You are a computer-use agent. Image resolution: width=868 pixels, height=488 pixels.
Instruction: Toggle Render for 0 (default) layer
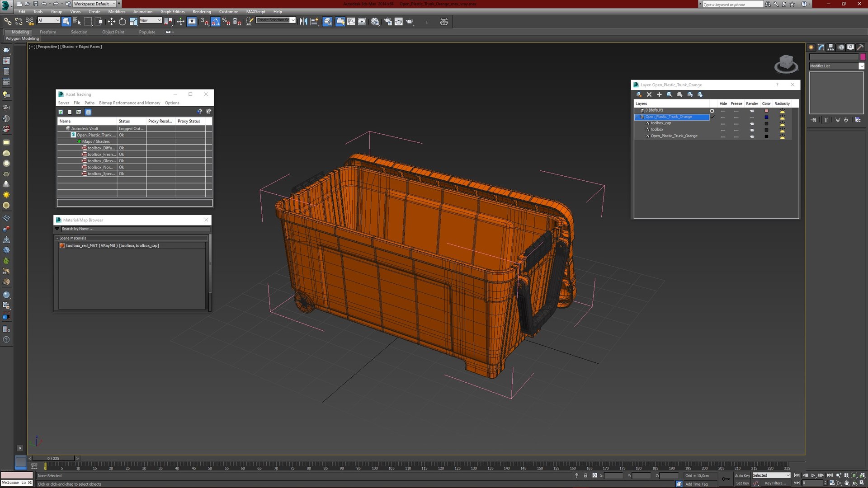[x=752, y=110]
